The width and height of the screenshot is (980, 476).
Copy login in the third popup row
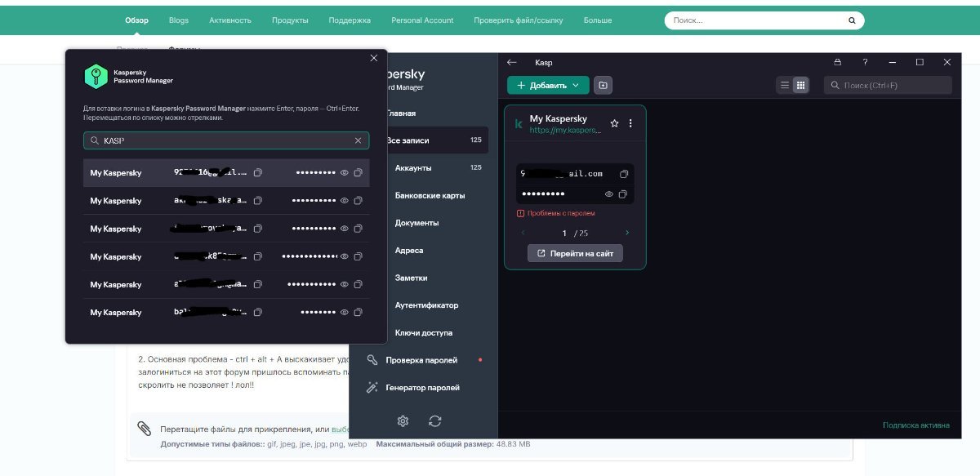[x=257, y=229]
